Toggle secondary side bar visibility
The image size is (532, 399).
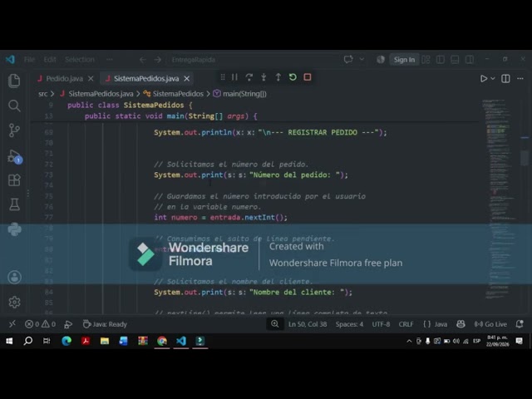470,60
